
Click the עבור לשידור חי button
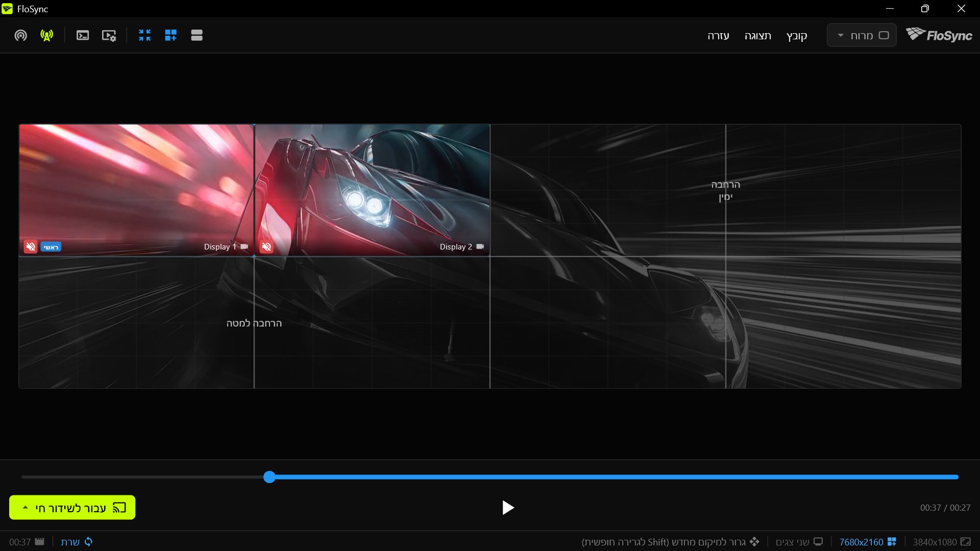coord(72,508)
